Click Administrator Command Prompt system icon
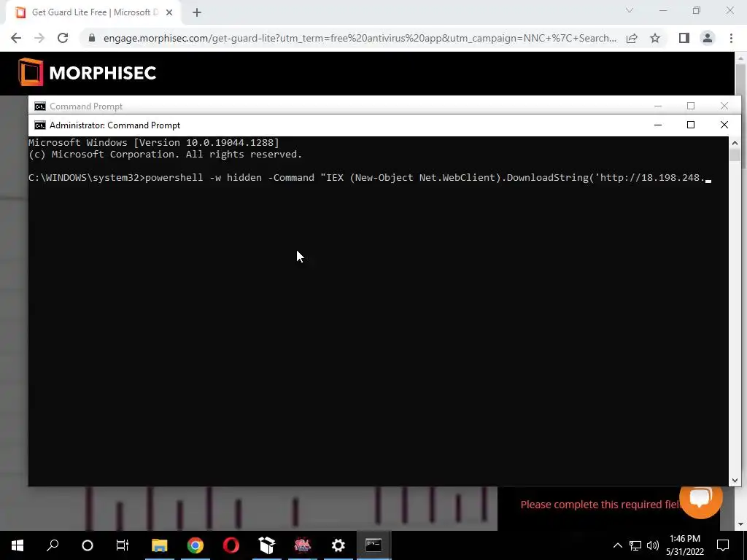 [40, 125]
